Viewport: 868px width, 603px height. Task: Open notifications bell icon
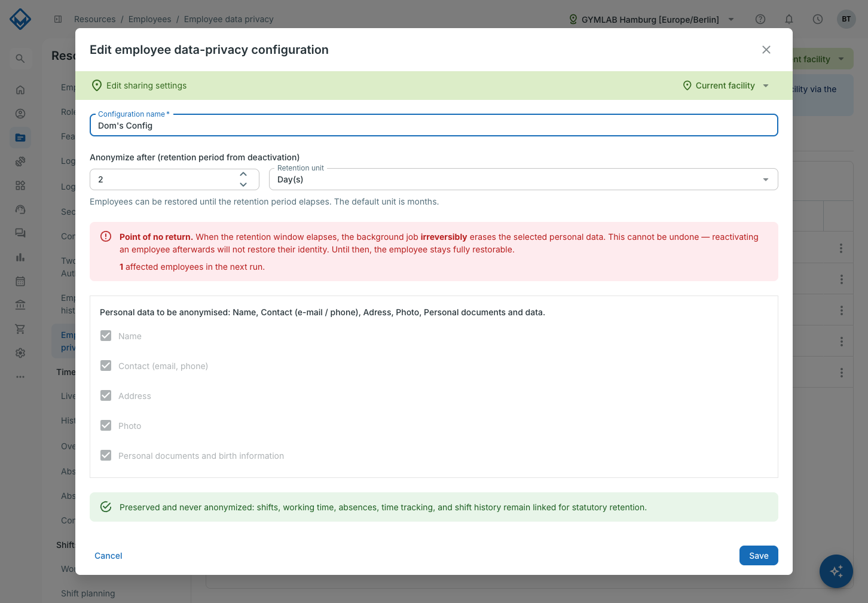coord(789,19)
